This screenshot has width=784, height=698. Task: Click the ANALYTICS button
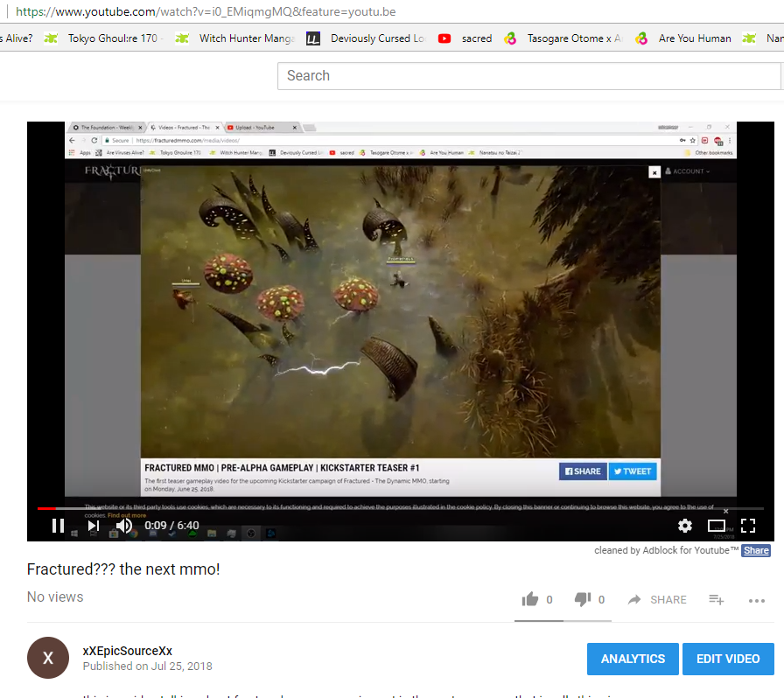633,659
